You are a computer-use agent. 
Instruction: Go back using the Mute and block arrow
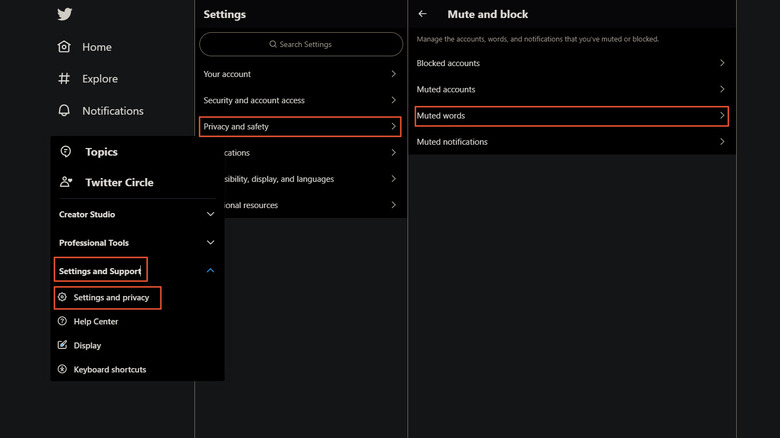423,14
